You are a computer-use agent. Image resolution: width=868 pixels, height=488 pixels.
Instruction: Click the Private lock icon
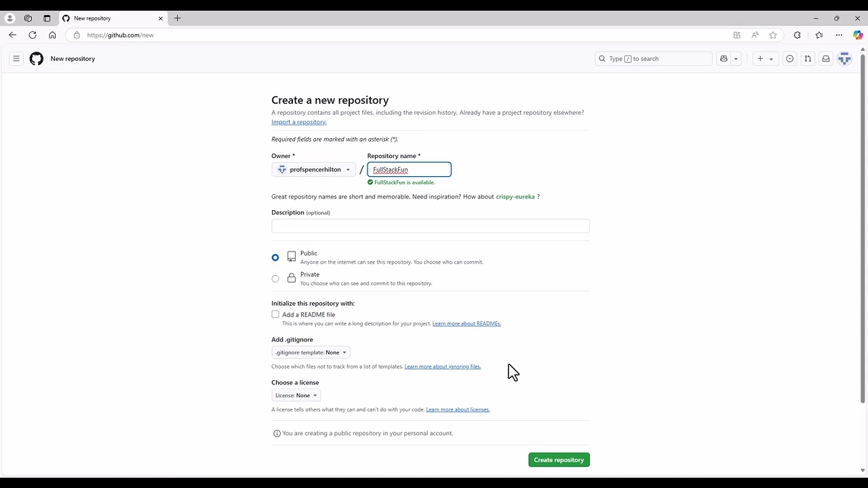click(x=292, y=279)
